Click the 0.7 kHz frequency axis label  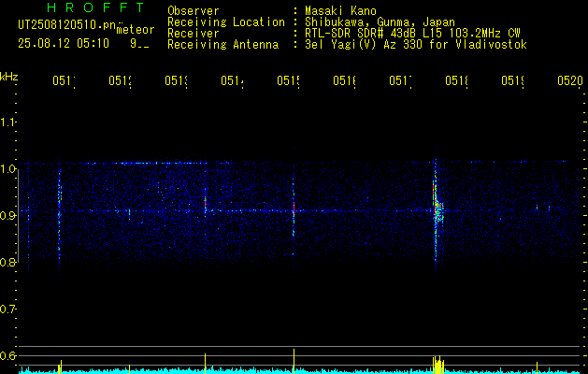point(8,309)
